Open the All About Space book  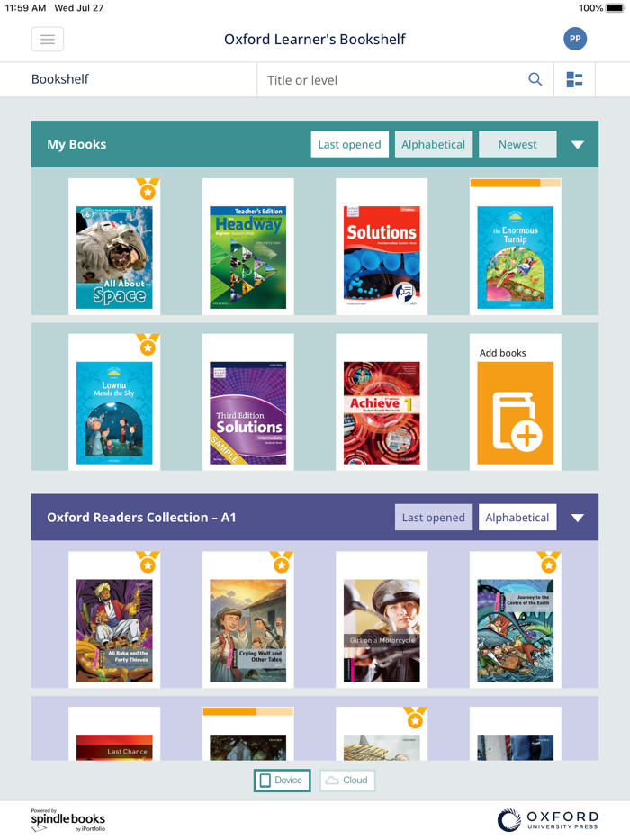(114, 257)
